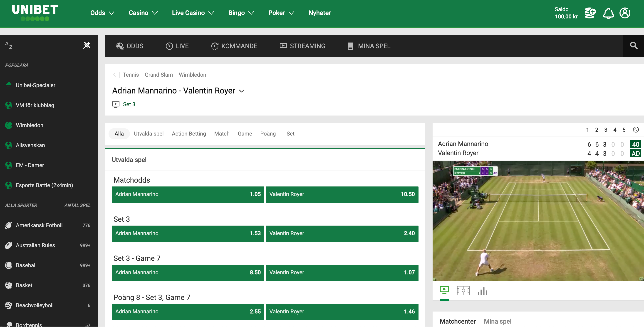The height and width of the screenshot is (327, 644).
Task: Select the Set filter tab
Action: click(290, 134)
